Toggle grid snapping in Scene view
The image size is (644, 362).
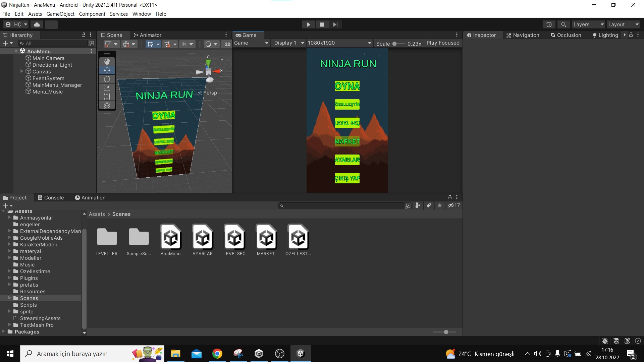[167, 44]
